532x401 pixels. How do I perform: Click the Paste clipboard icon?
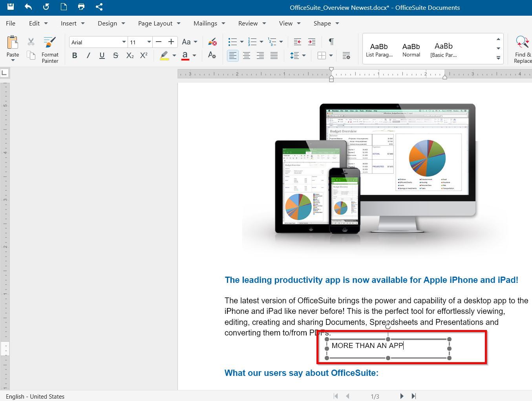[13, 43]
